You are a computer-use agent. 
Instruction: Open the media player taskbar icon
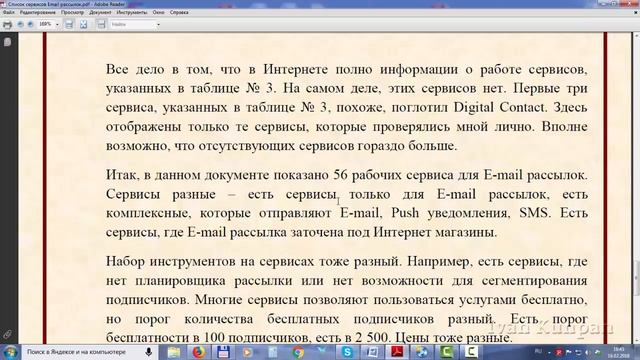248,352
